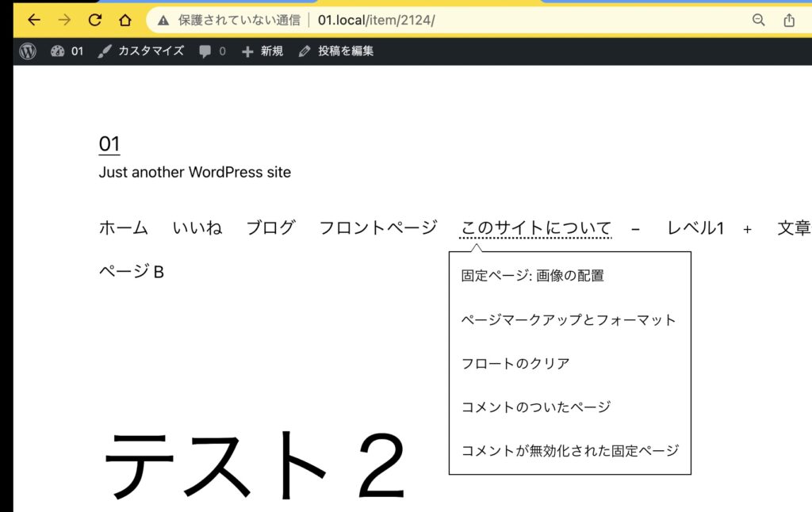Collapse このサイトについて submenu with minus toggle
The width and height of the screenshot is (812, 512).
[x=635, y=229]
